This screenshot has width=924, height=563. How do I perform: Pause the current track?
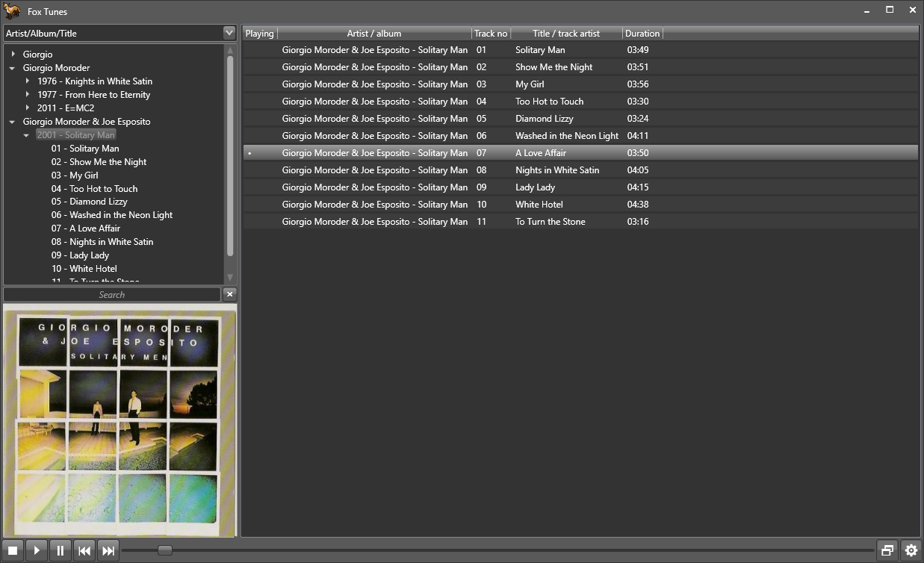61,551
